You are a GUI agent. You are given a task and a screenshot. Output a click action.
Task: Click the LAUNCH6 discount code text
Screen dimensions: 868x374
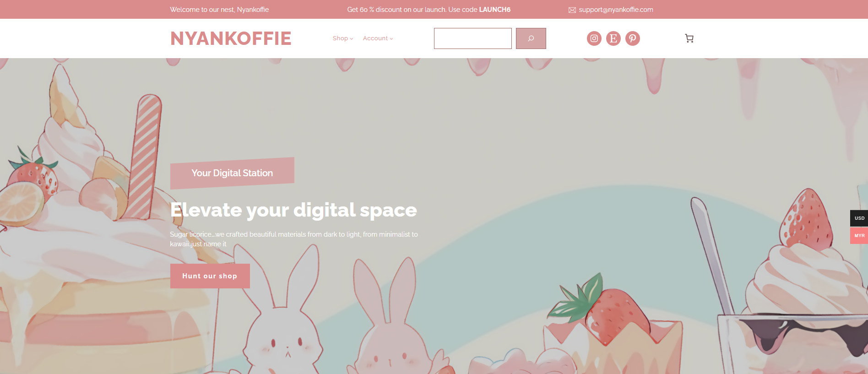[x=494, y=10]
